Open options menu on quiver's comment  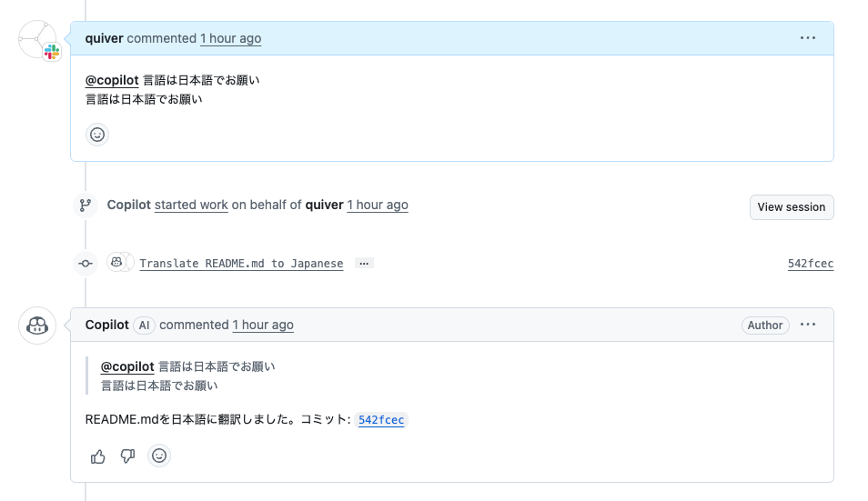coord(808,38)
